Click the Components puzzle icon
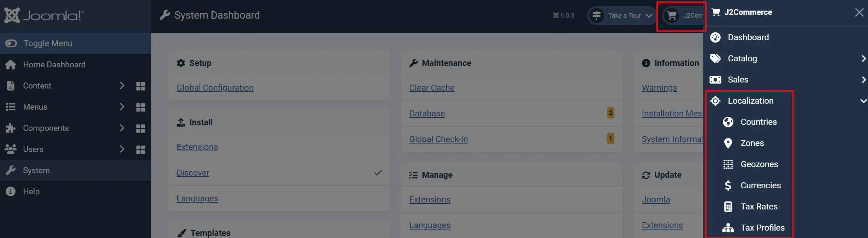The width and height of the screenshot is (868, 238). (x=11, y=128)
